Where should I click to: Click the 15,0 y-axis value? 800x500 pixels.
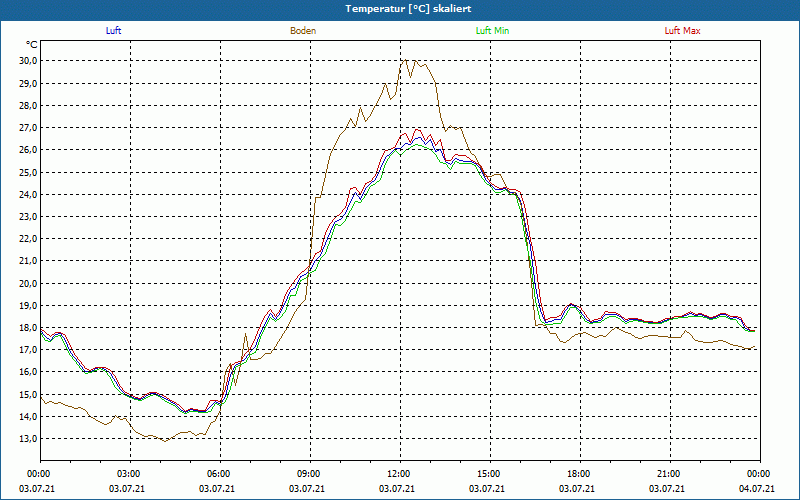pyautogui.click(x=29, y=394)
